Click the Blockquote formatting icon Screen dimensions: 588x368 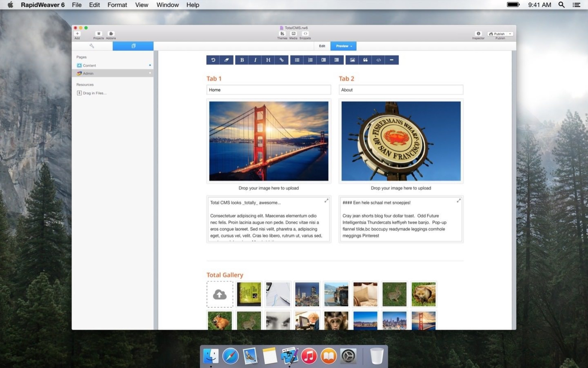point(365,60)
